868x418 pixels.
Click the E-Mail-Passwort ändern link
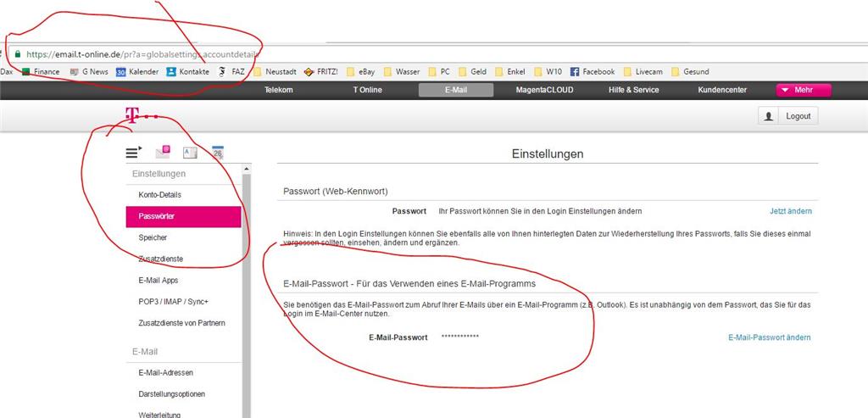[x=770, y=337]
